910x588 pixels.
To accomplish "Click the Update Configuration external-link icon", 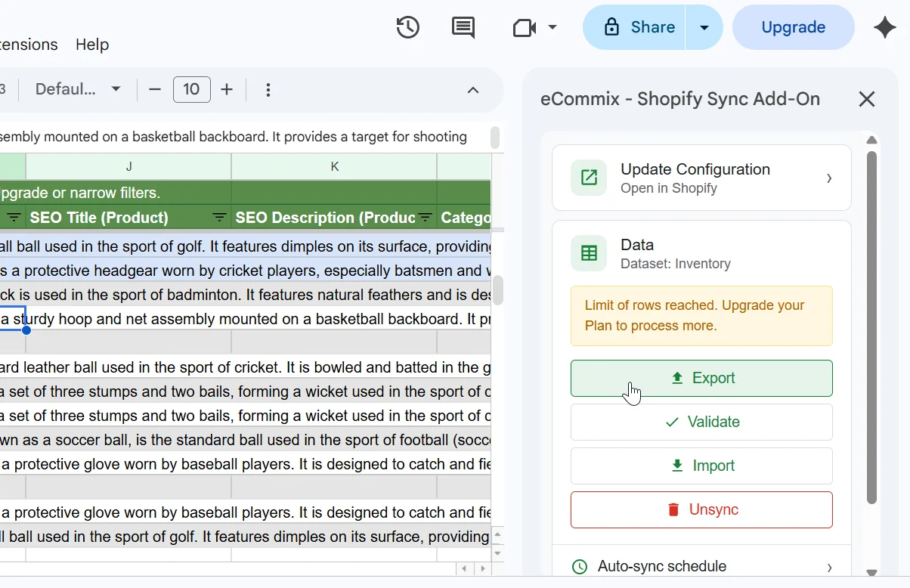I will click(x=589, y=178).
